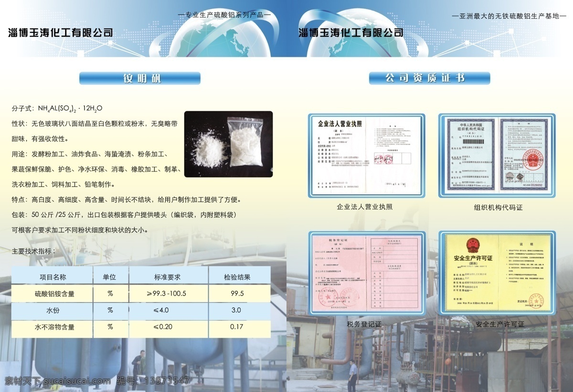Click the 项目名称 table header

pyautogui.click(x=53, y=277)
